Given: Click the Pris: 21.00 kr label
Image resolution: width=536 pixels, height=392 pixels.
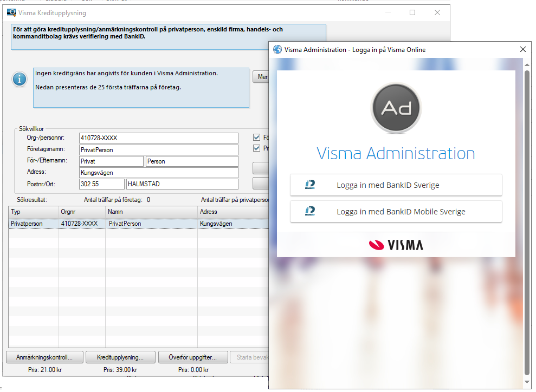Looking at the screenshot, I should pos(45,370).
